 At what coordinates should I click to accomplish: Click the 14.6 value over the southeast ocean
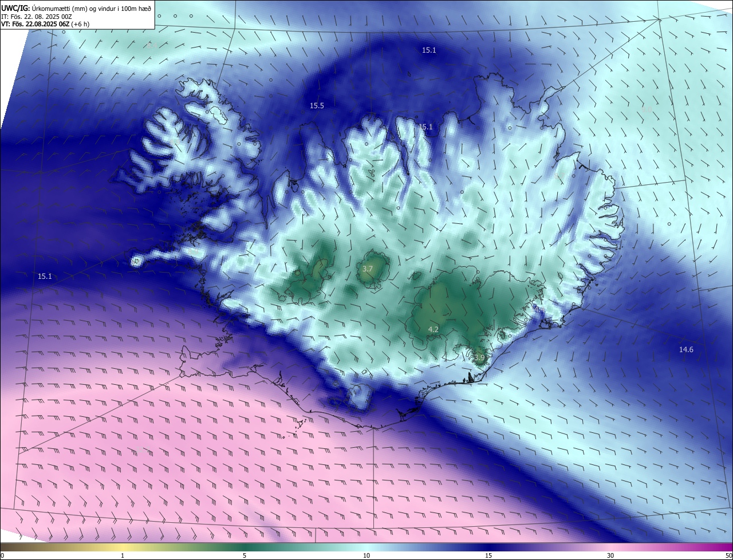[x=686, y=349]
